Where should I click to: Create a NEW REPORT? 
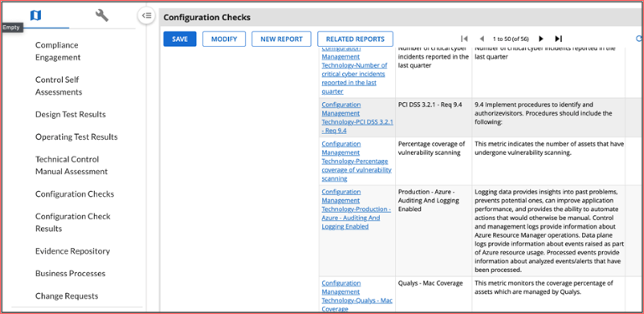coord(282,39)
